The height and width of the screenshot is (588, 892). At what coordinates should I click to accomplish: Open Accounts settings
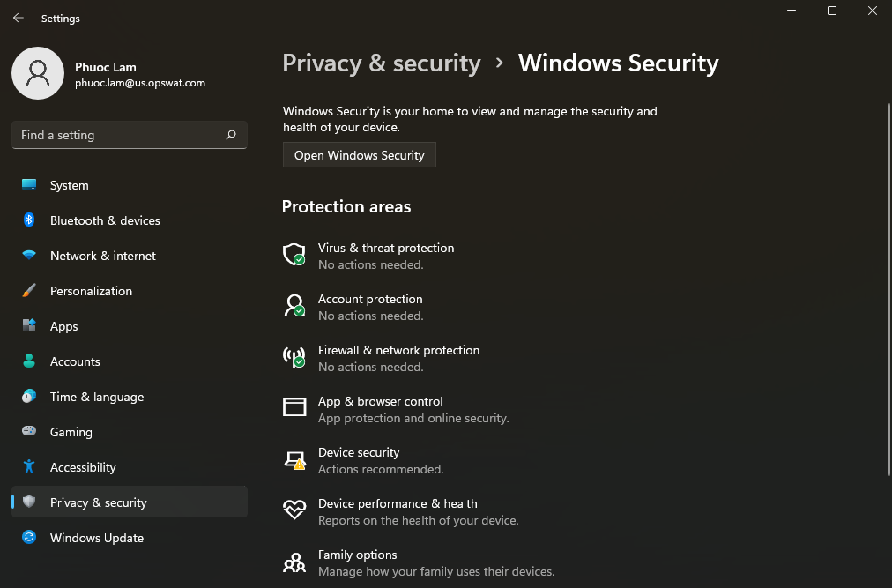(x=130, y=361)
